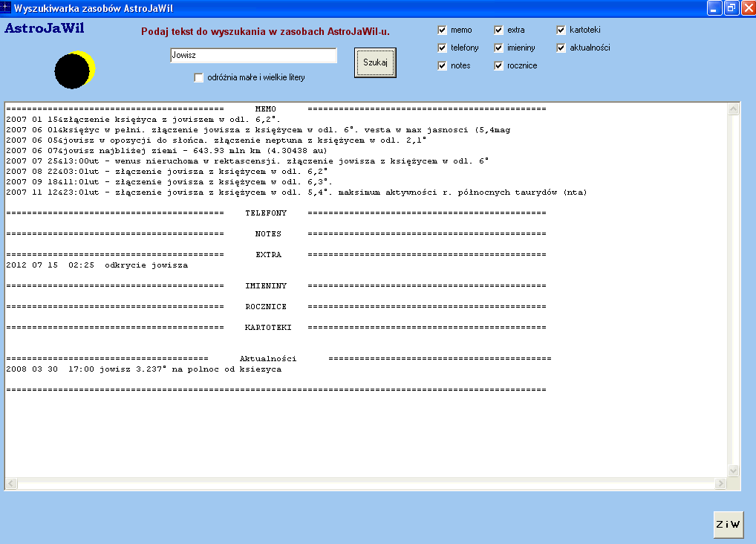This screenshot has height=544, width=756.
Task: Click the TELEFONY section header
Action: click(x=266, y=213)
